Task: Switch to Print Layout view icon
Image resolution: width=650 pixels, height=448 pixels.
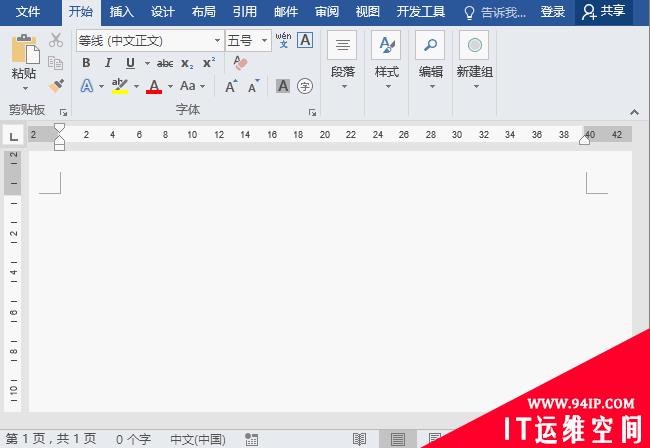Action: point(398,439)
